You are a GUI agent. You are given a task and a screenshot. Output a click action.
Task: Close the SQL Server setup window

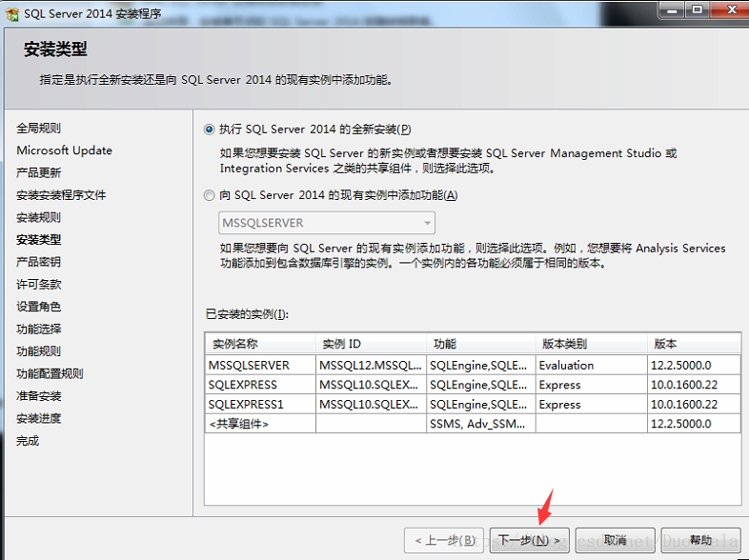pos(731,10)
